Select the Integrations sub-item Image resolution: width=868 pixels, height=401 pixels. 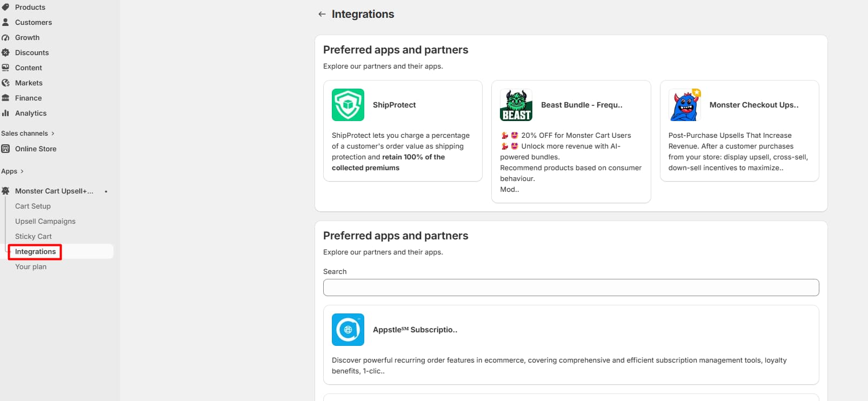pyautogui.click(x=35, y=251)
